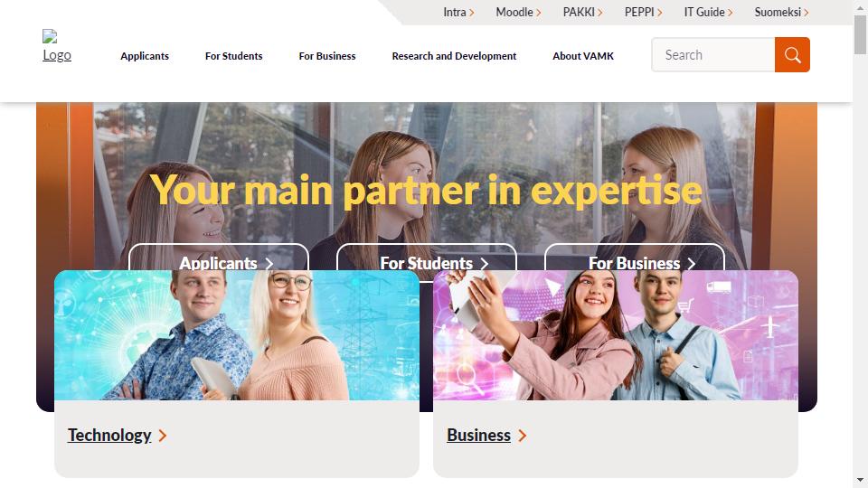Click the chevron after Moodle
This screenshot has height=488, width=868.
pos(538,13)
